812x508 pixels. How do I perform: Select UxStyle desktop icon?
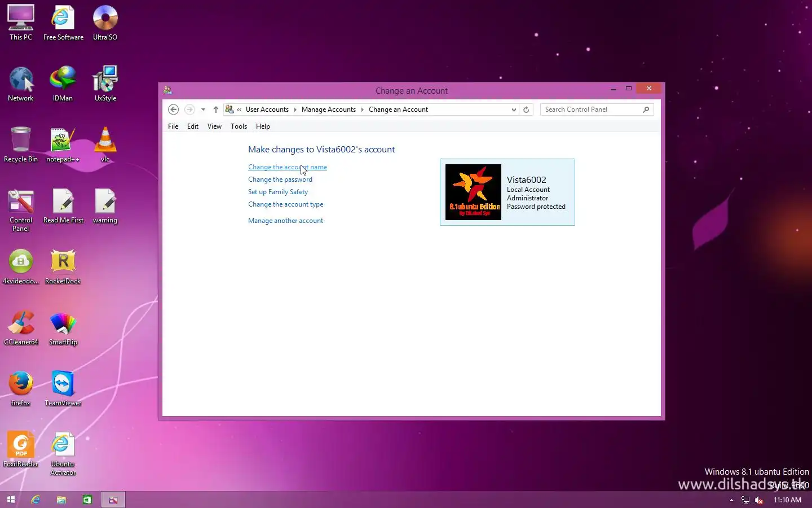(105, 84)
